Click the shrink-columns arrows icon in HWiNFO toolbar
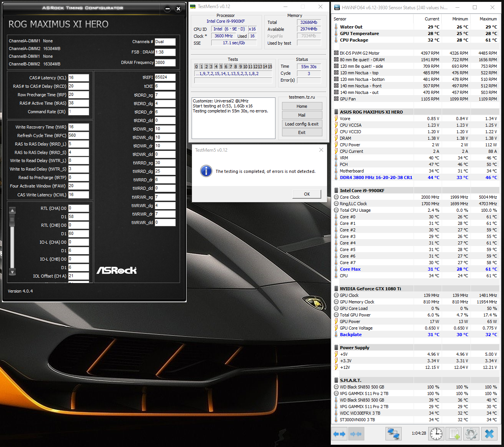 [x=356, y=434]
